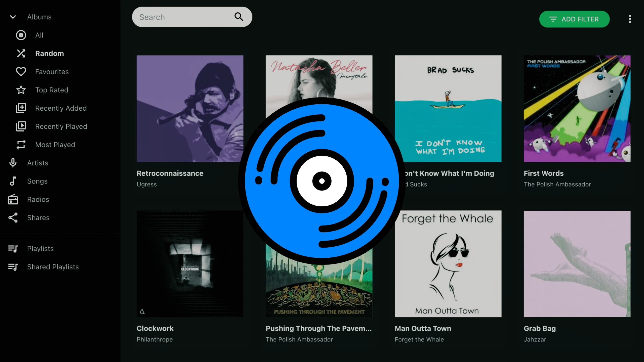Click the Shares share icon
This screenshot has height=362, width=644.
13,218
